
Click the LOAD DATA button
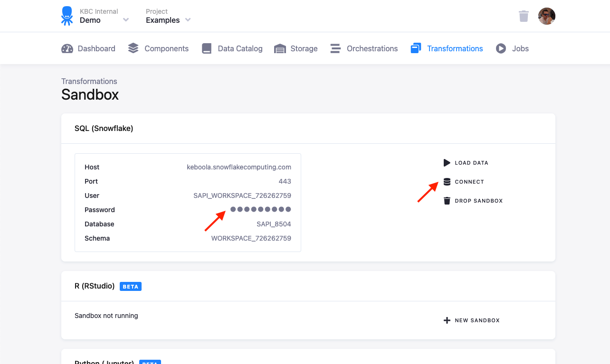tap(466, 163)
